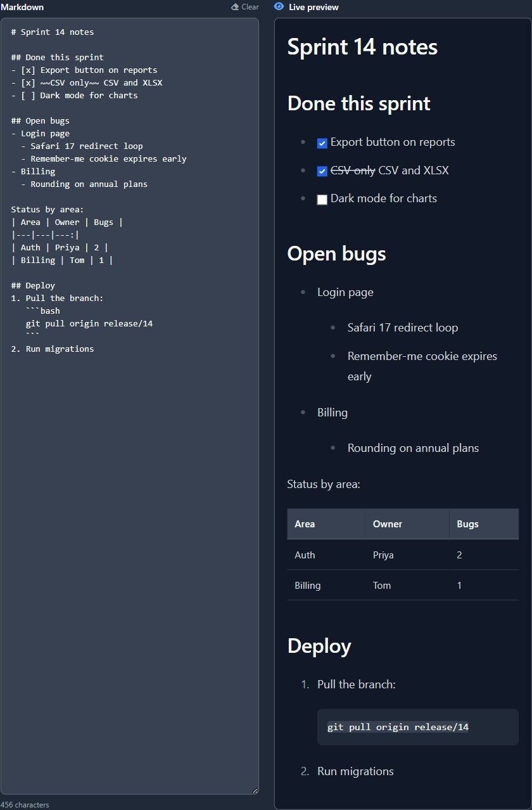Click the Bugs table column header
The width and height of the screenshot is (532, 810).
pos(484,524)
